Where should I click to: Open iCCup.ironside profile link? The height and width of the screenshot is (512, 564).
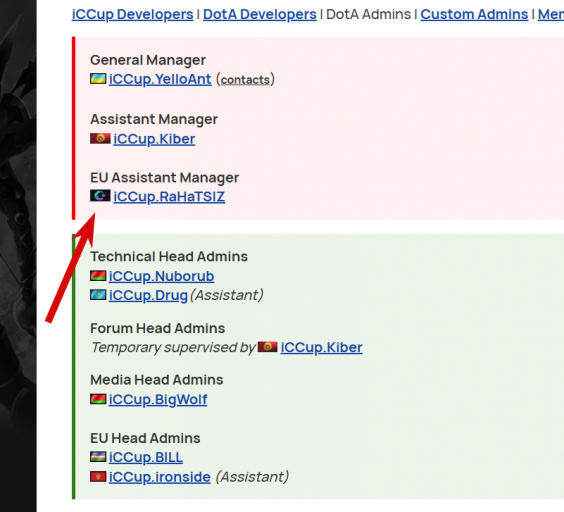pyautogui.click(x=160, y=477)
